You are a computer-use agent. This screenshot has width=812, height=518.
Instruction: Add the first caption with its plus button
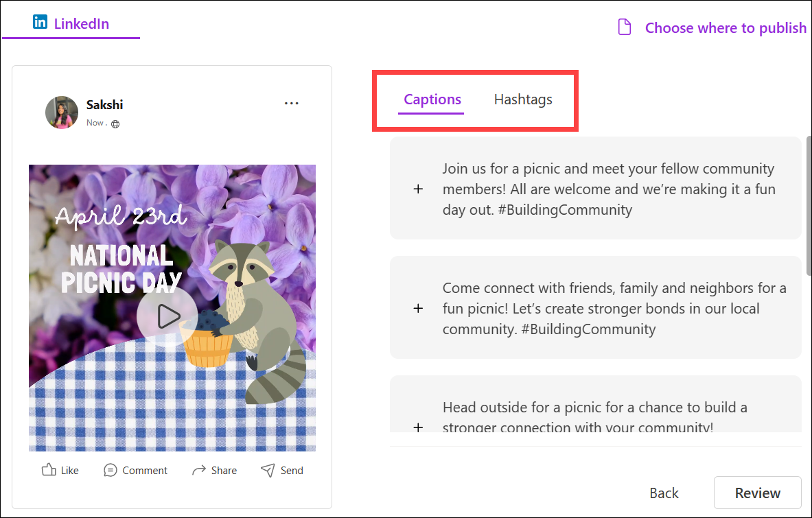pos(418,189)
